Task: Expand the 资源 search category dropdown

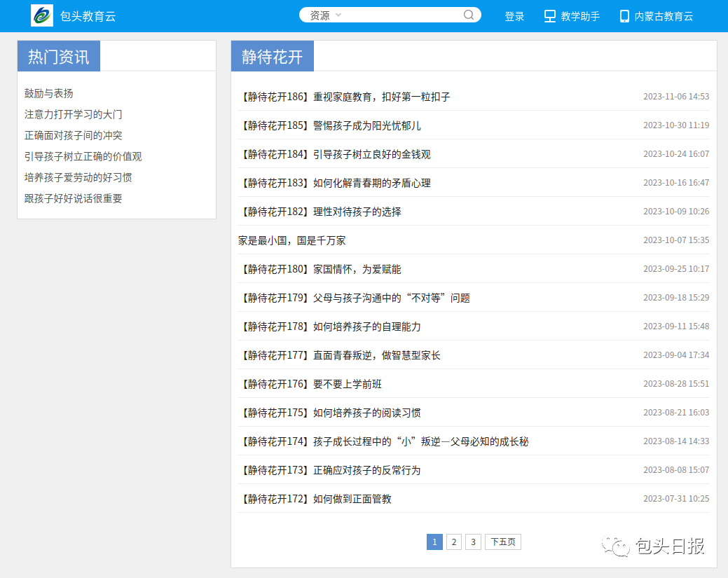Action: tap(326, 15)
